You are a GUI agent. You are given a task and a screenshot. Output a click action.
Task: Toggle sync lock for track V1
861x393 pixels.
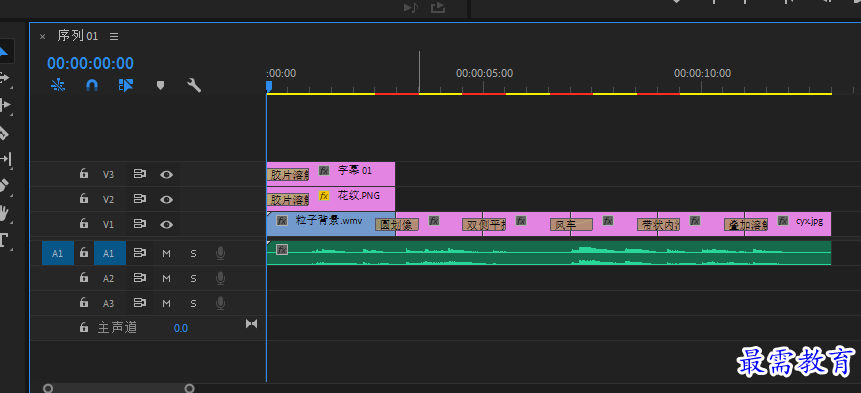coord(140,224)
